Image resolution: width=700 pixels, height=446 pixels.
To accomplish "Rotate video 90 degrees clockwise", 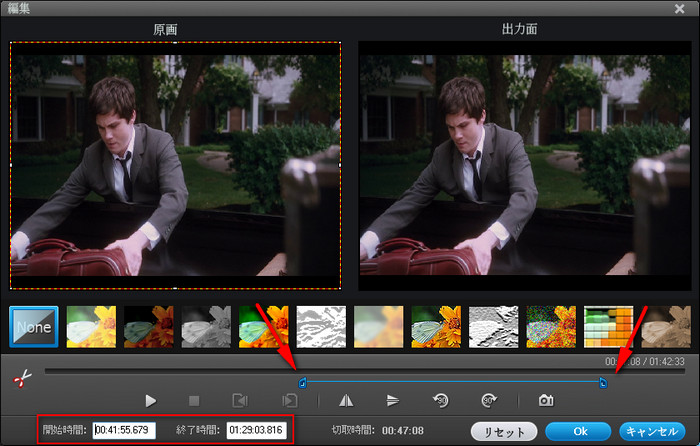I will [489, 400].
